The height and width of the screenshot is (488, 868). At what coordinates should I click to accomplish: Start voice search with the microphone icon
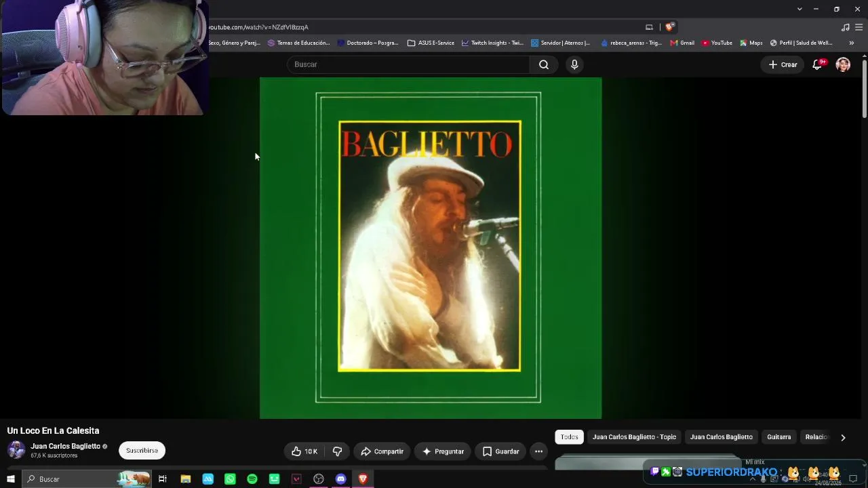[x=574, y=64]
